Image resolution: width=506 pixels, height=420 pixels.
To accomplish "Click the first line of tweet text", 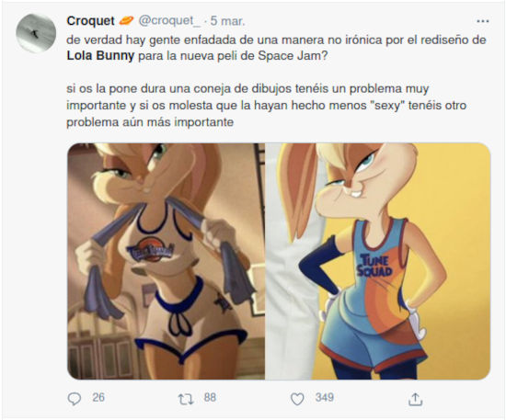I will (x=276, y=40).
